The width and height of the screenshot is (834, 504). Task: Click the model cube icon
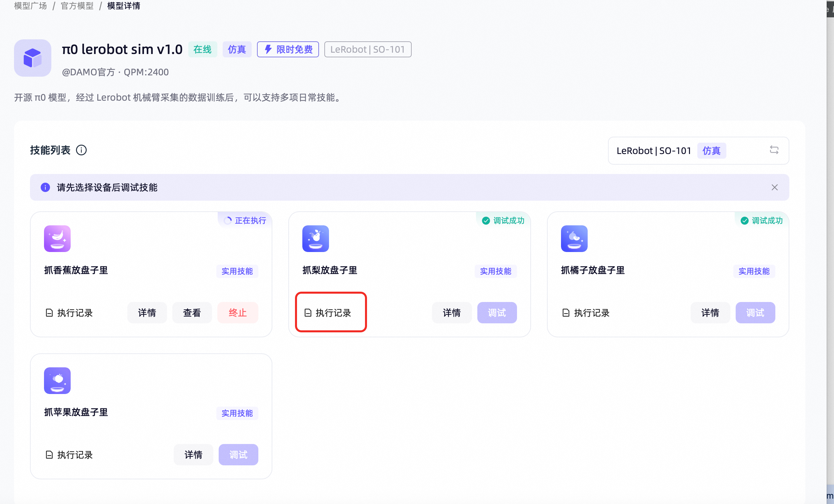coord(32,58)
